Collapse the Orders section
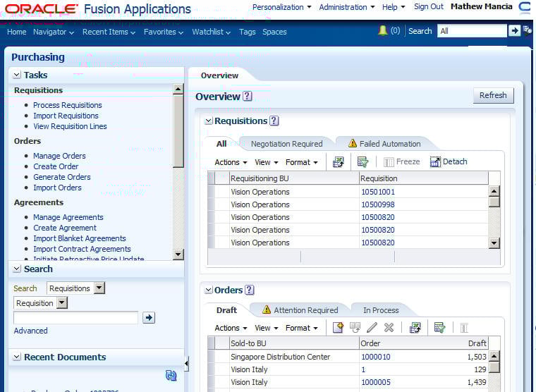This screenshot has height=392, width=536. (x=208, y=290)
